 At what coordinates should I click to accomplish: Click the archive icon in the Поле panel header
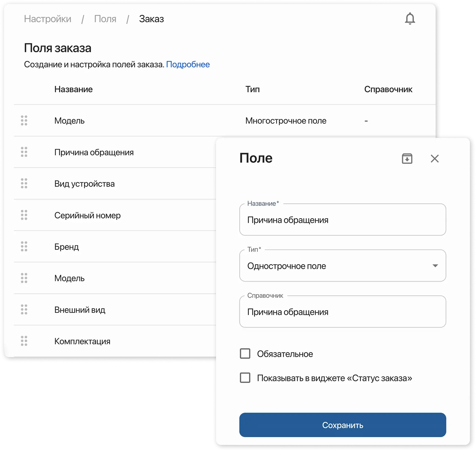point(407,159)
